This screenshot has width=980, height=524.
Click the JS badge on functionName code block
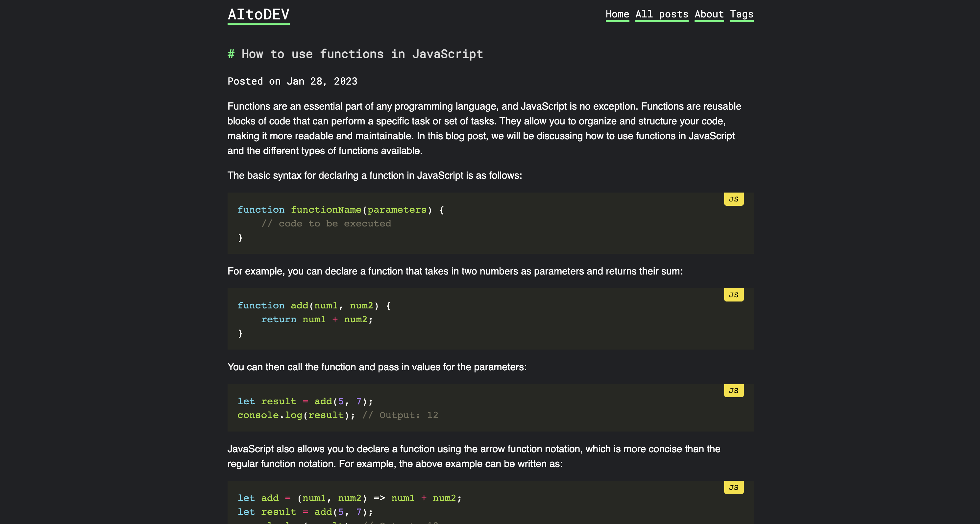pos(733,199)
